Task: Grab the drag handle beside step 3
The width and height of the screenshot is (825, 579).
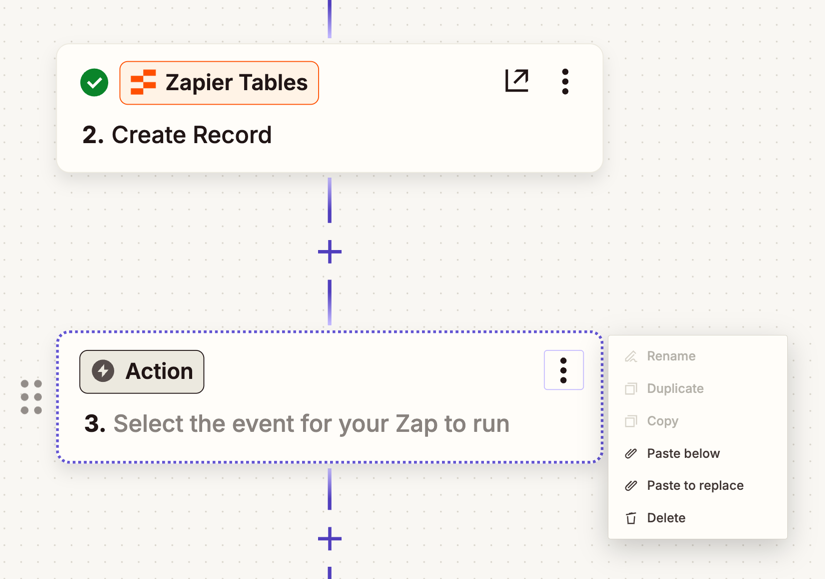Action: click(x=31, y=397)
